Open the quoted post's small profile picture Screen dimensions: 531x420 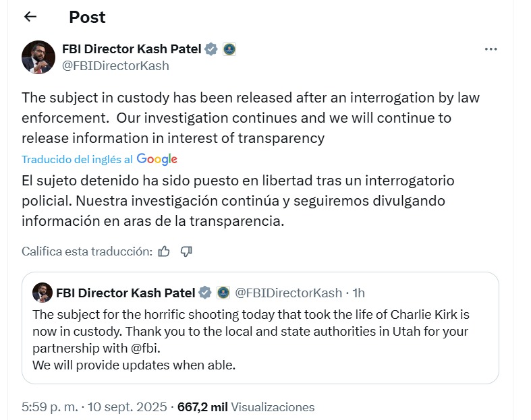pos(43,293)
